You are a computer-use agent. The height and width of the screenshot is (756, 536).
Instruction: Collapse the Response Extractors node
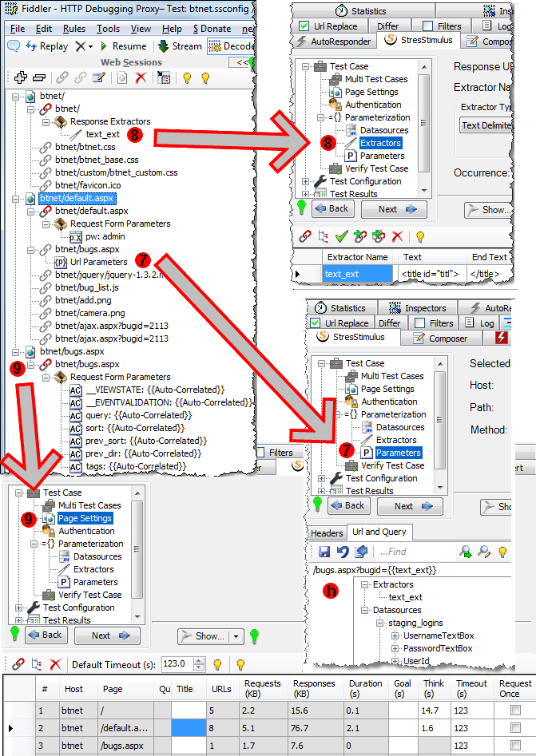point(46,122)
